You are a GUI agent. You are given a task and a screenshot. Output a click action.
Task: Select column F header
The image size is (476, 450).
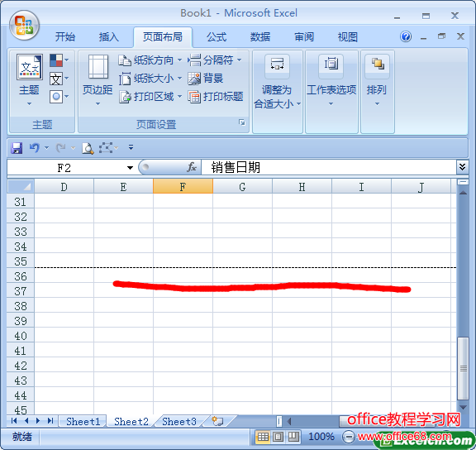click(183, 187)
